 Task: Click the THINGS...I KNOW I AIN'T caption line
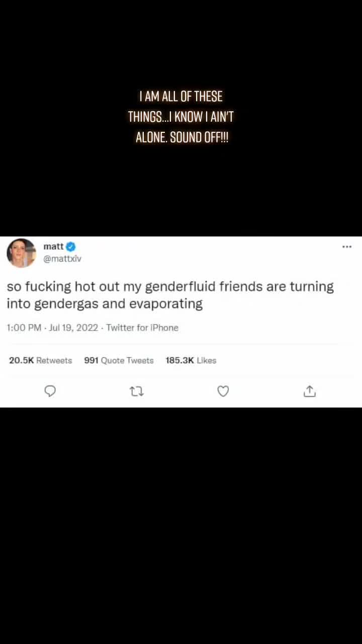coord(181,117)
